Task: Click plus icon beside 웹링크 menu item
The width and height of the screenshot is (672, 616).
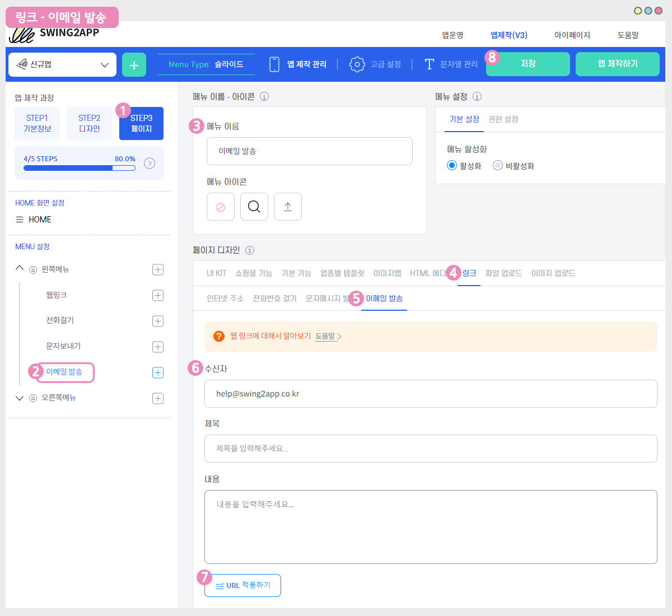Action: [x=158, y=295]
